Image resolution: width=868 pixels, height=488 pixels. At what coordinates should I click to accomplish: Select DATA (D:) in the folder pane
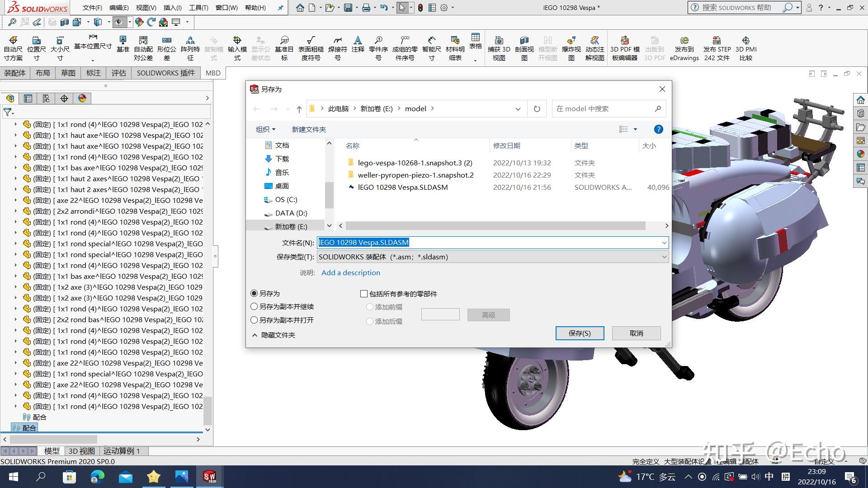point(291,213)
